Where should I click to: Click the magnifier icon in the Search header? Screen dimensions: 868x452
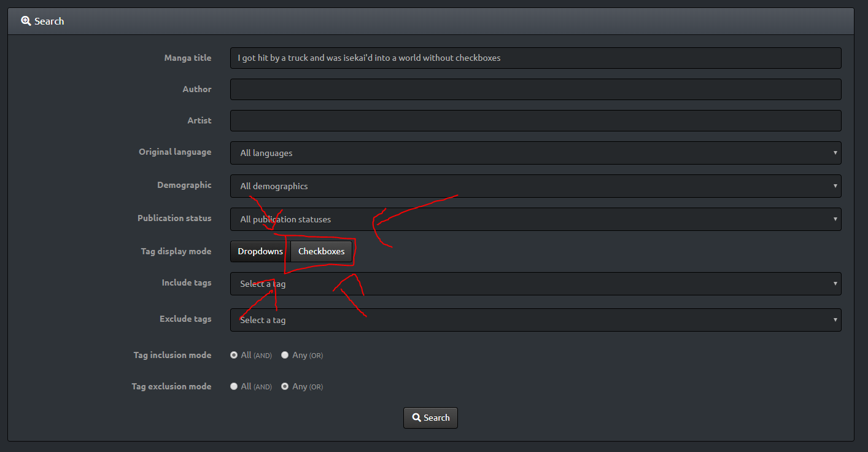point(26,21)
